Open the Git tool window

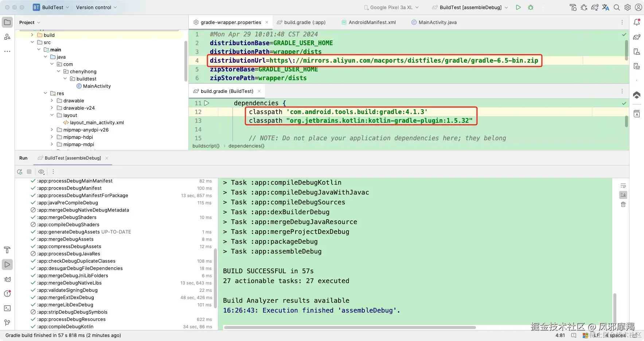tap(7, 323)
